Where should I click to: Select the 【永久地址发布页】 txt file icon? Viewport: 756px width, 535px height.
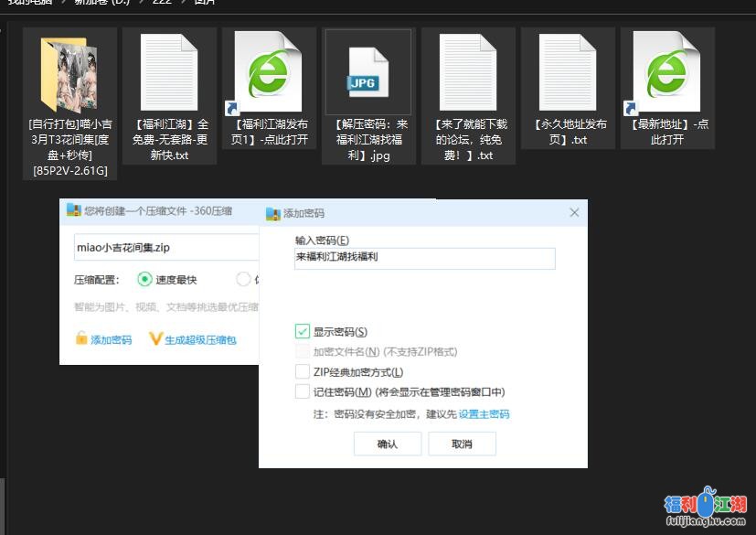568,72
